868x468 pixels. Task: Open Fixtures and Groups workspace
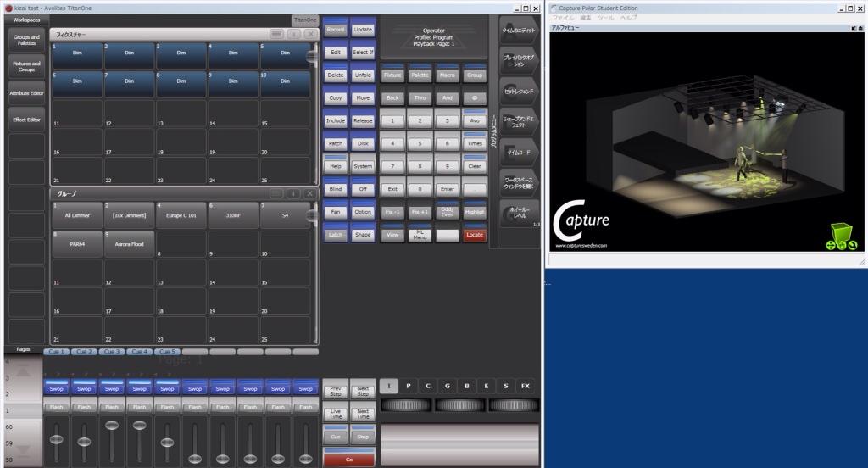pos(26,66)
